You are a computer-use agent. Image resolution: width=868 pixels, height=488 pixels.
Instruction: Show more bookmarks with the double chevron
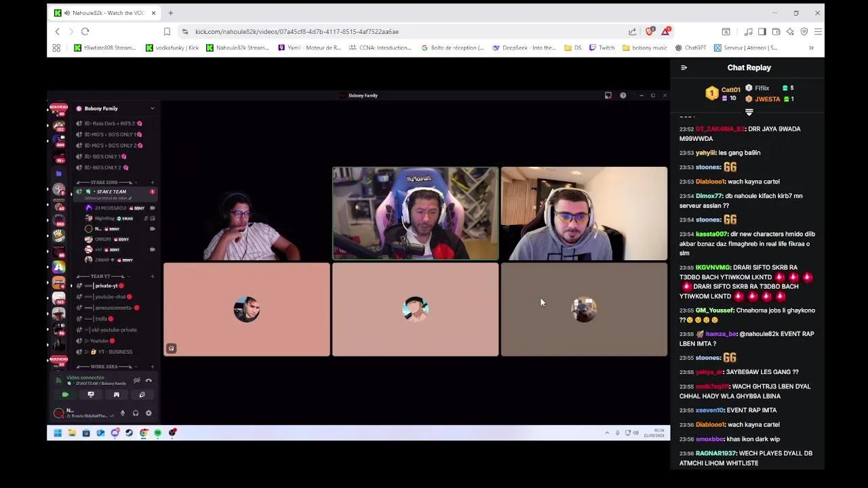(x=811, y=47)
